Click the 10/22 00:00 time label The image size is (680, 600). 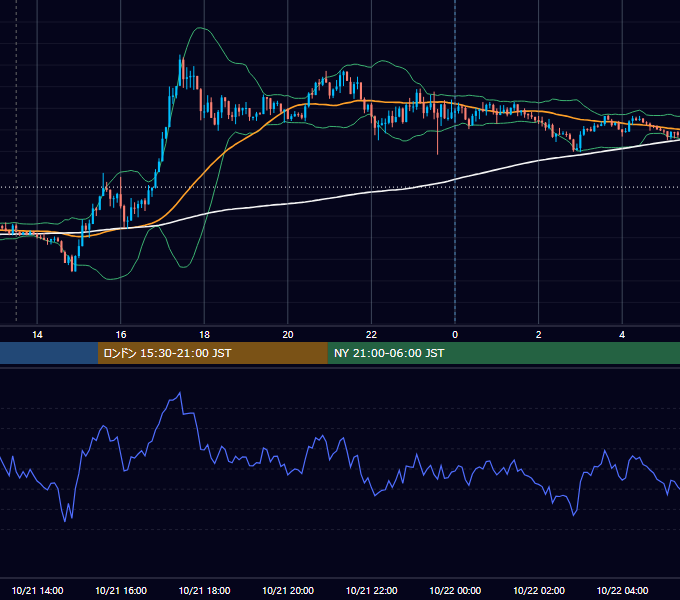[455, 590]
